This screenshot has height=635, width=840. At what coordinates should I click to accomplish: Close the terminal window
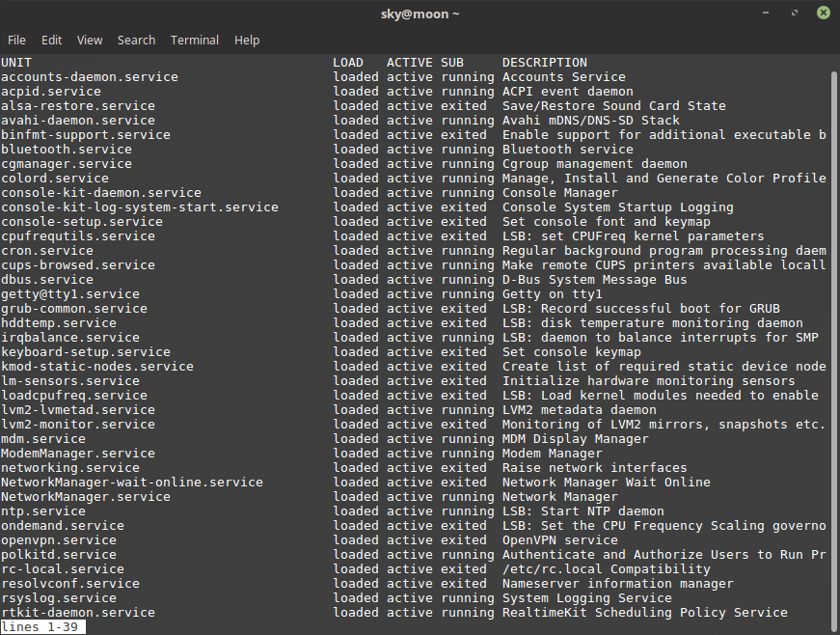pyautogui.click(x=823, y=14)
